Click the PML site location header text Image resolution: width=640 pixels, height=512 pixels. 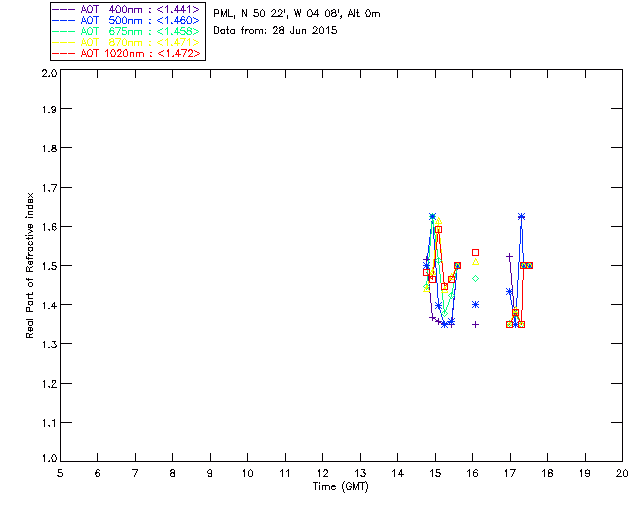coord(297,14)
